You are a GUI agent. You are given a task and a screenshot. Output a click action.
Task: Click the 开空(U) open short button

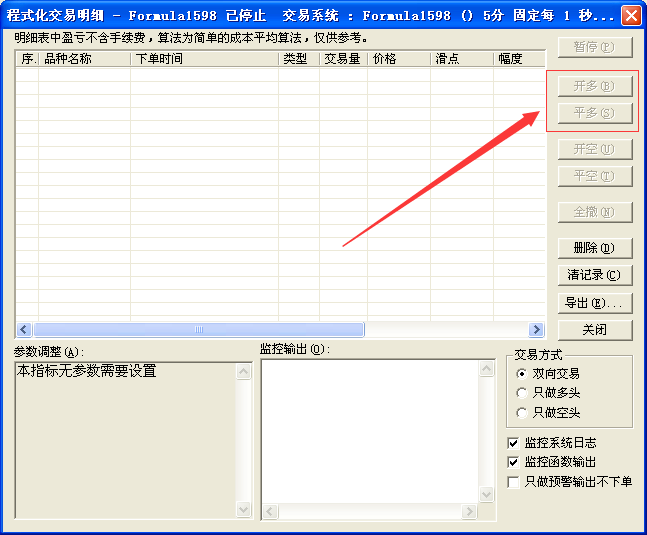point(595,149)
